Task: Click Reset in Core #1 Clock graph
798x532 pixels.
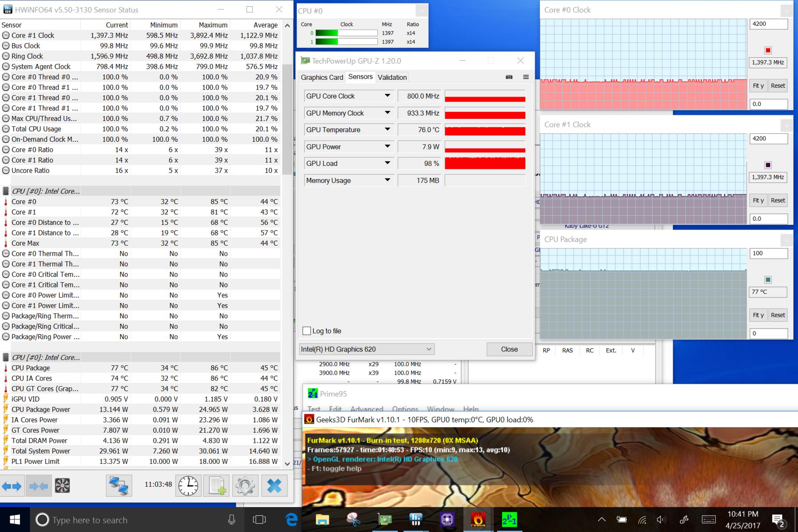Action: [778, 200]
